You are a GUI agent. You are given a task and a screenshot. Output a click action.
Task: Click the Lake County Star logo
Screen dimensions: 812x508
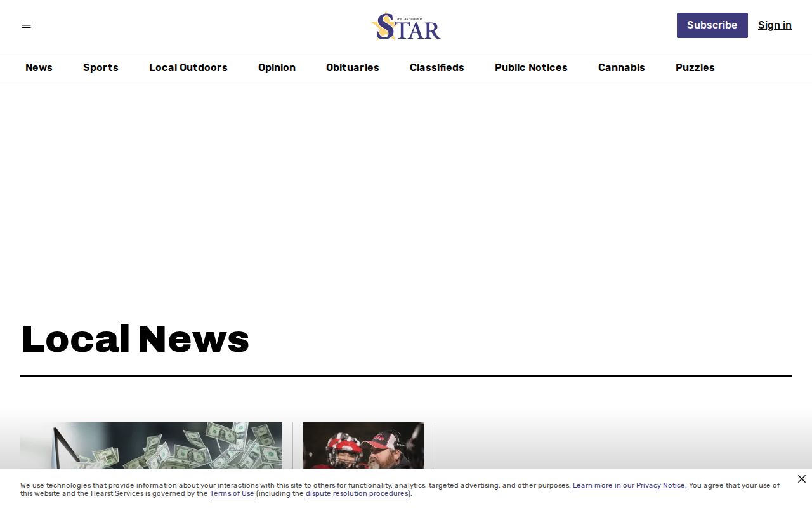point(406,26)
